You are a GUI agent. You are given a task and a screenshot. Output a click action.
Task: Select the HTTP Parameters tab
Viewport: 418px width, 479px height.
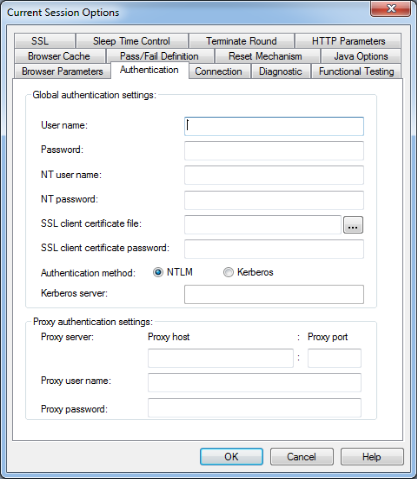pyautogui.click(x=348, y=41)
